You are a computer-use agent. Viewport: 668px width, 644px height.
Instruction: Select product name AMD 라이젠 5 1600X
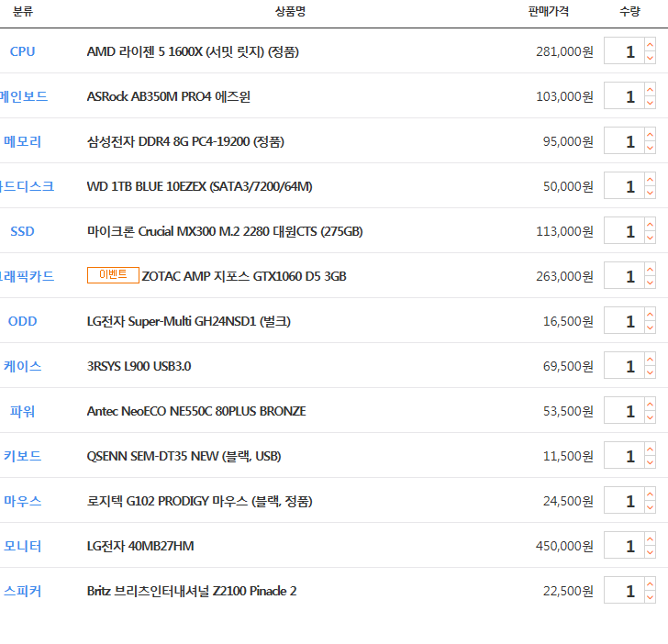[x=193, y=51]
